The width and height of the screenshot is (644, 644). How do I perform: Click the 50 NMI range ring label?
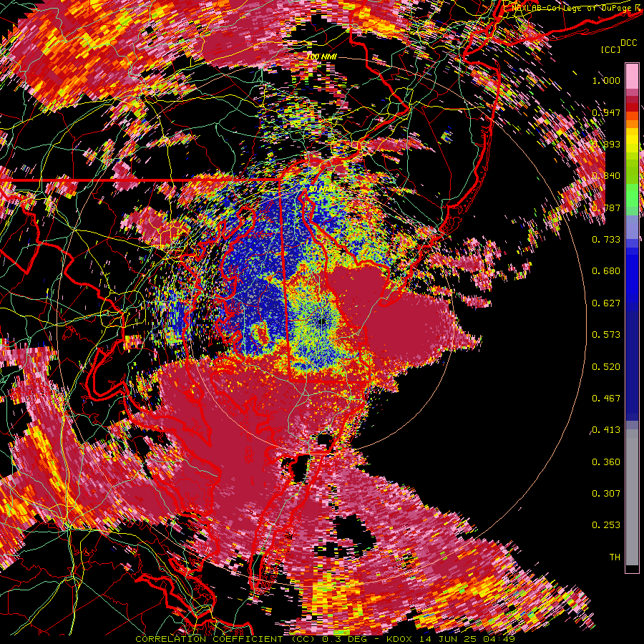[323, 189]
